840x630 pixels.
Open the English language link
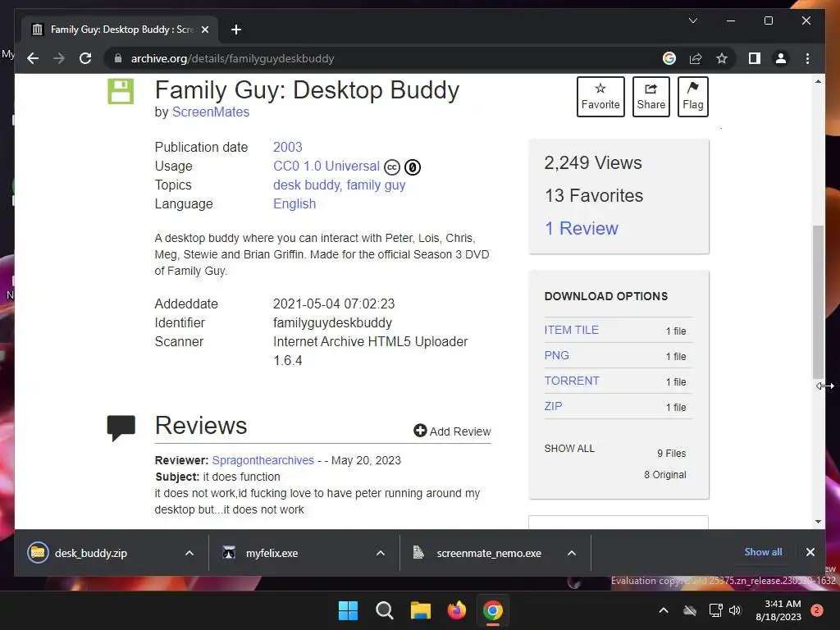pyautogui.click(x=294, y=203)
